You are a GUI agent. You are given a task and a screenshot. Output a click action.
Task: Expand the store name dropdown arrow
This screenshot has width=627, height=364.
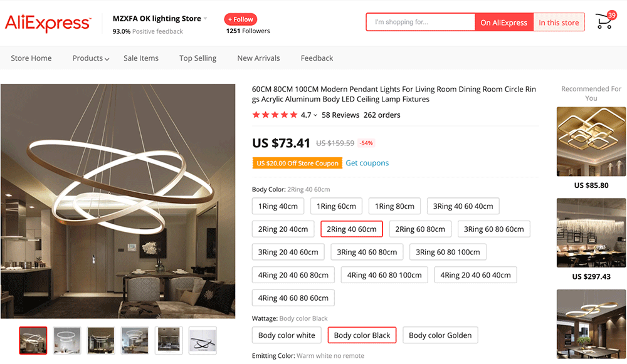pyautogui.click(x=206, y=19)
